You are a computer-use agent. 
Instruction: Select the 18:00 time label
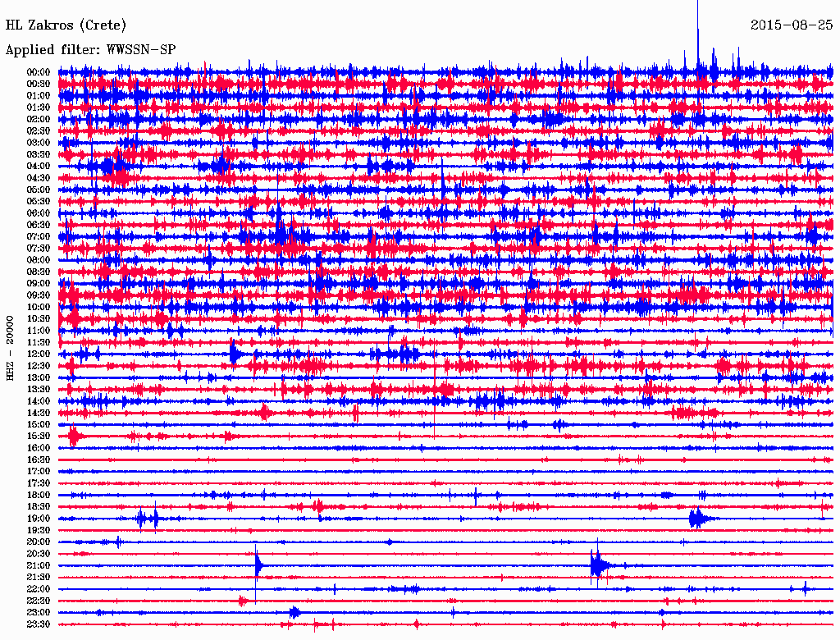[x=39, y=496]
